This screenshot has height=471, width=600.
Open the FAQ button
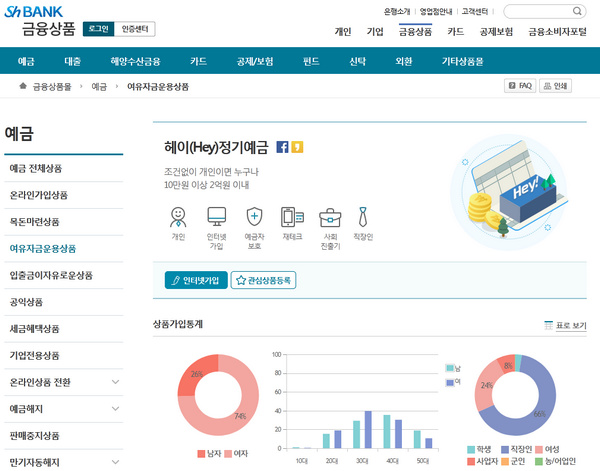point(520,86)
